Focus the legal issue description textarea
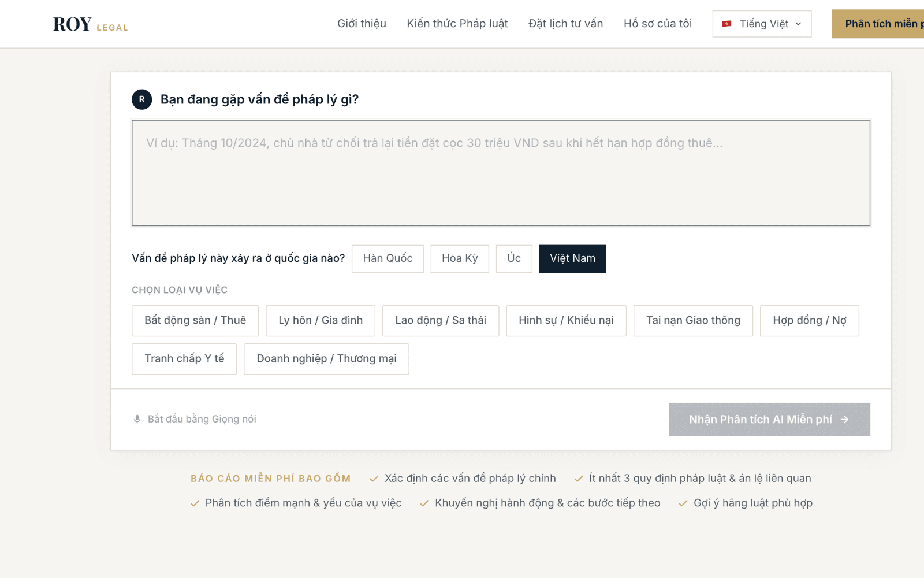This screenshot has height=578, width=924. (x=501, y=173)
